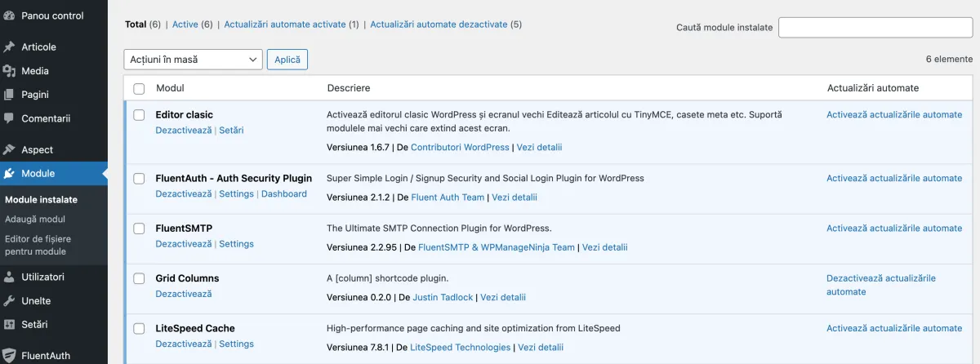Screen dimensions: 980x364
Task: Click the Media library icon
Action: pyautogui.click(x=9, y=71)
